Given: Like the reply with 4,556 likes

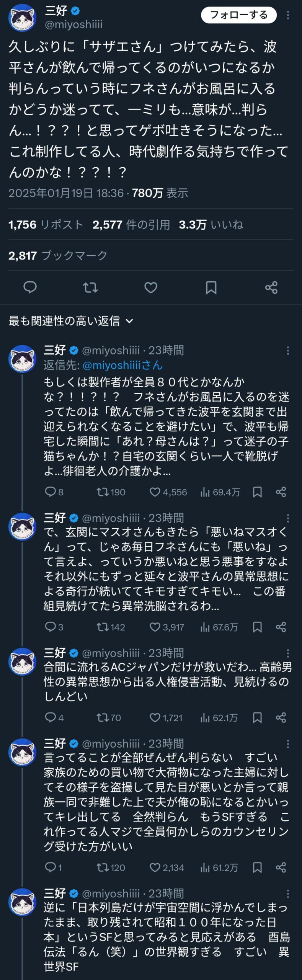Looking at the screenshot, I should point(155,492).
